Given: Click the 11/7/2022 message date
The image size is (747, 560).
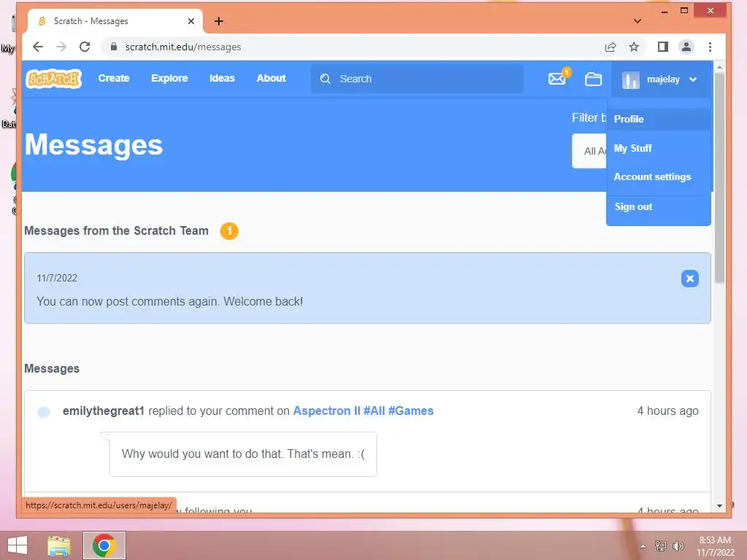Looking at the screenshot, I should [x=57, y=278].
